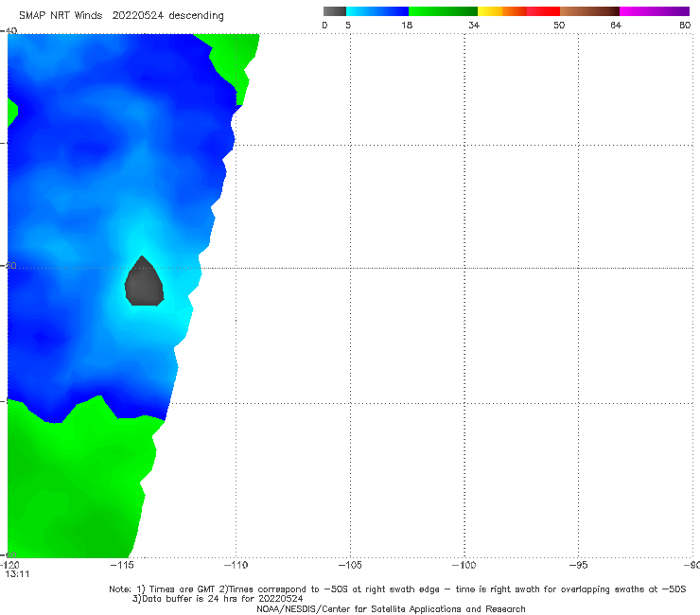The height and width of the screenshot is (615, 700).
Task: Click the magenta-purple segment of the color bar
Action: [x=655, y=11]
